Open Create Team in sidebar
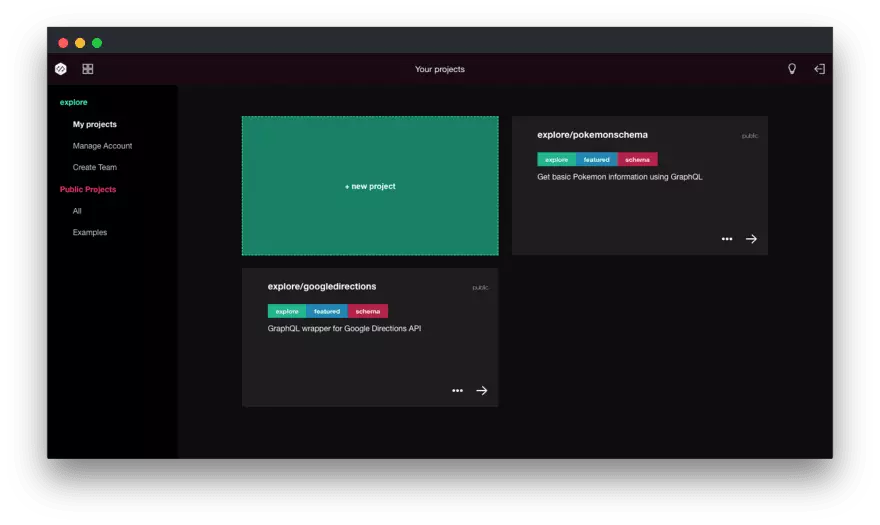This screenshot has width=880, height=525. click(94, 167)
